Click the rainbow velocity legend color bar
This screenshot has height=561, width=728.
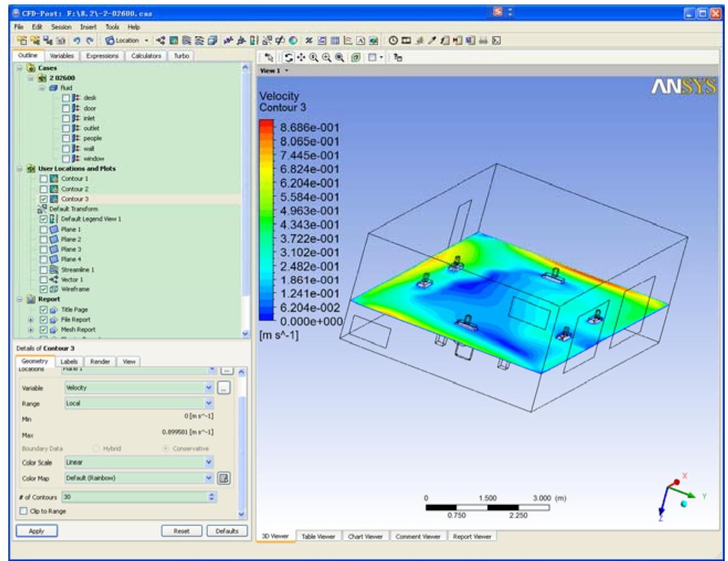(x=266, y=220)
